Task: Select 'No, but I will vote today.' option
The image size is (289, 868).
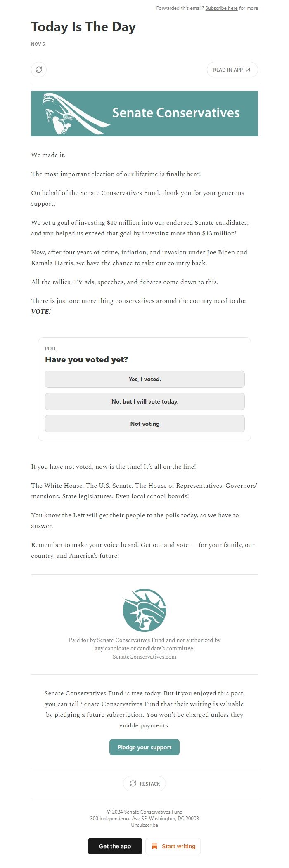Action: [x=144, y=401]
